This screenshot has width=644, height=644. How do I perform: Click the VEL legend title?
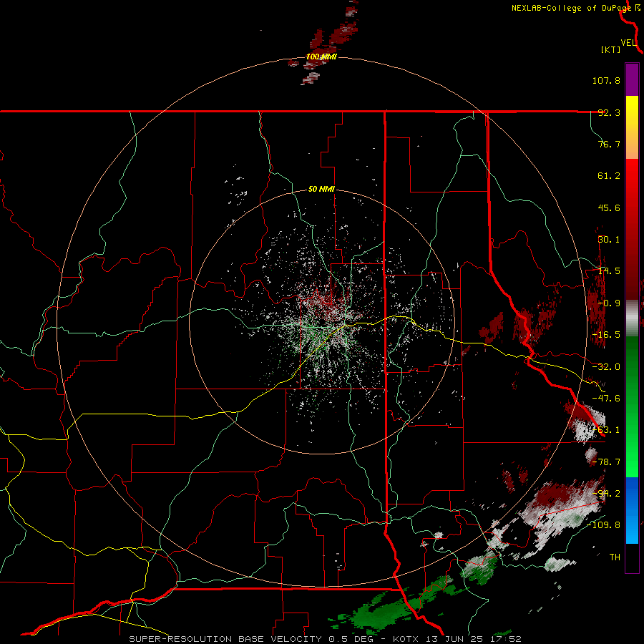[x=629, y=43]
